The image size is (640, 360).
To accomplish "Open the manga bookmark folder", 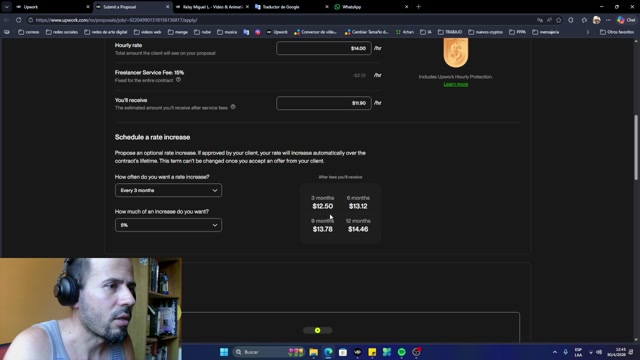I will coord(178,32).
